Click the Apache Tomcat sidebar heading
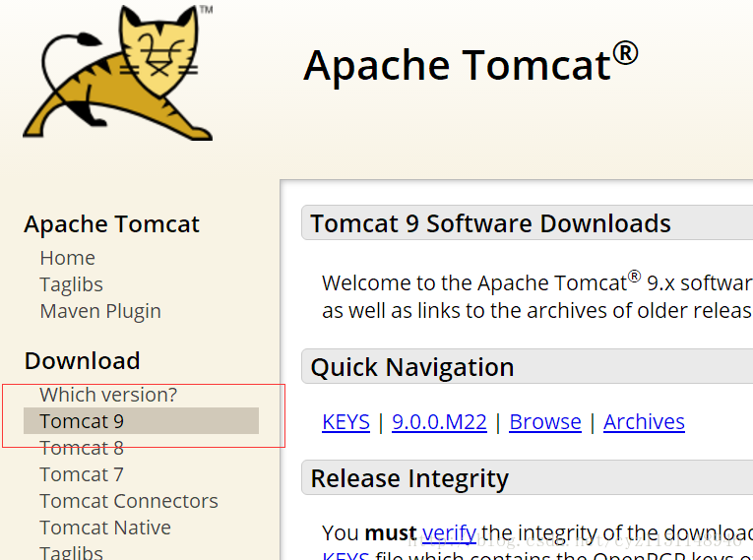 111,224
